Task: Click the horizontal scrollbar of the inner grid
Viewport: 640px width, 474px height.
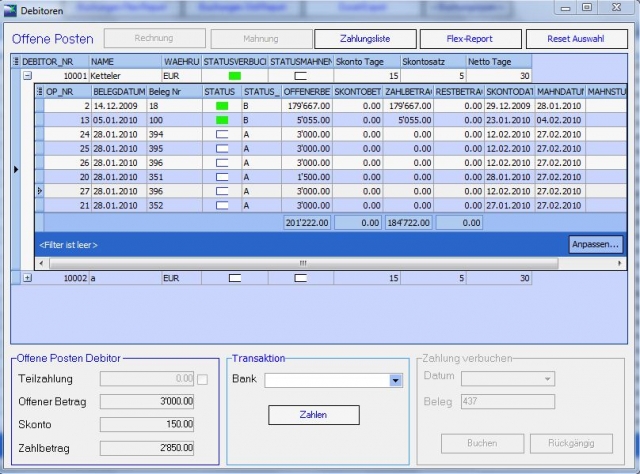Action: click(300, 263)
